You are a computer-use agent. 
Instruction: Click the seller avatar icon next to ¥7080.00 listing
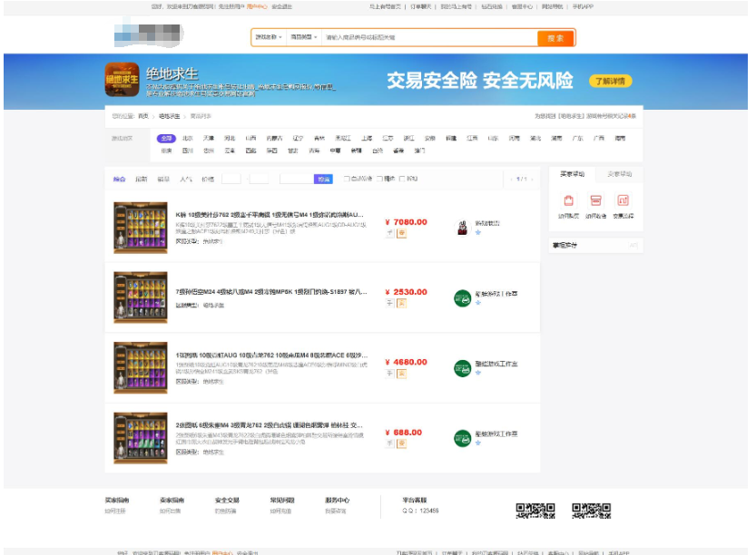(x=463, y=228)
